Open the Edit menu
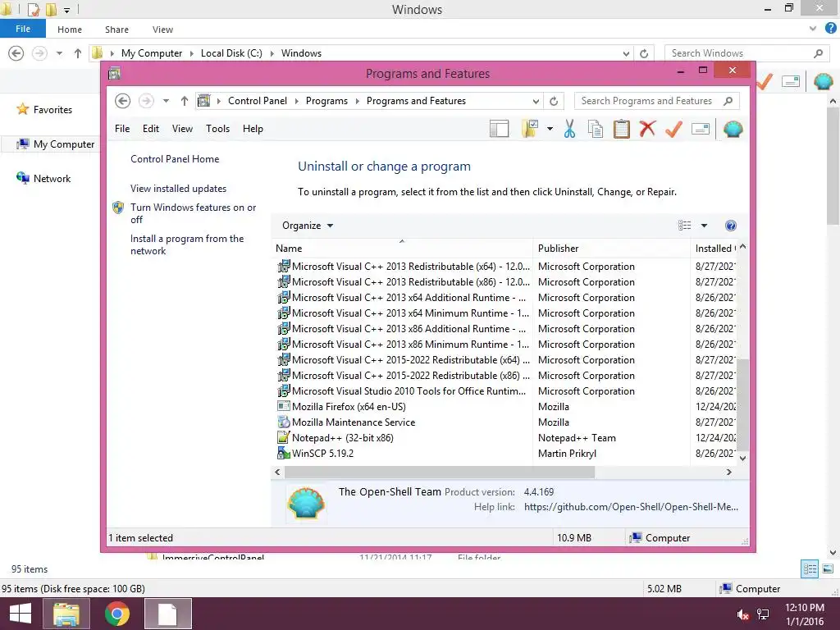This screenshot has width=840, height=630. [x=151, y=129]
